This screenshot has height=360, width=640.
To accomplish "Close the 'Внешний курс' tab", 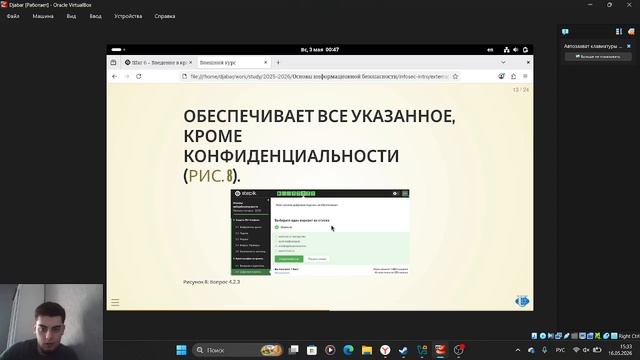I will click(x=265, y=62).
